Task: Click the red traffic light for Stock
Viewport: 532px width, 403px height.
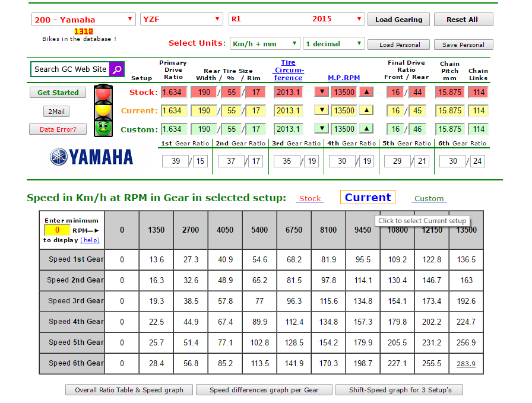Action: [x=104, y=93]
